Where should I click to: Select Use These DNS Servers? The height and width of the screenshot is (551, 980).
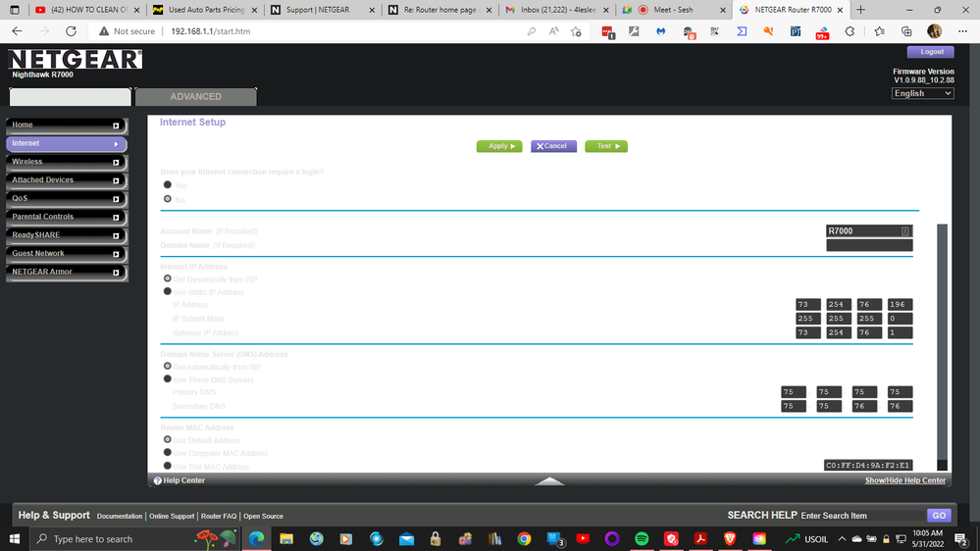click(x=168, y=378)
